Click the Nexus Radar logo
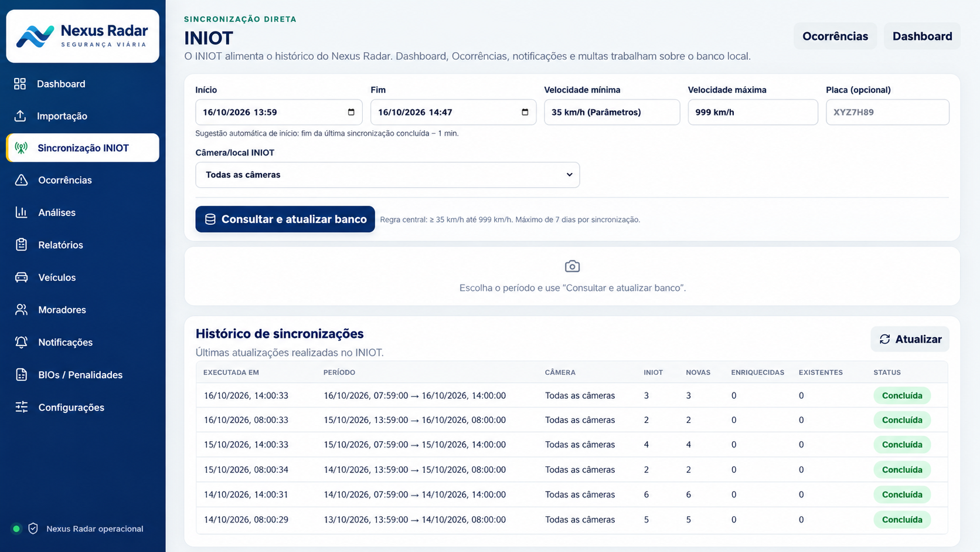Image resolution: width=980 pixels, height=552 pixels. click(83, 36)
